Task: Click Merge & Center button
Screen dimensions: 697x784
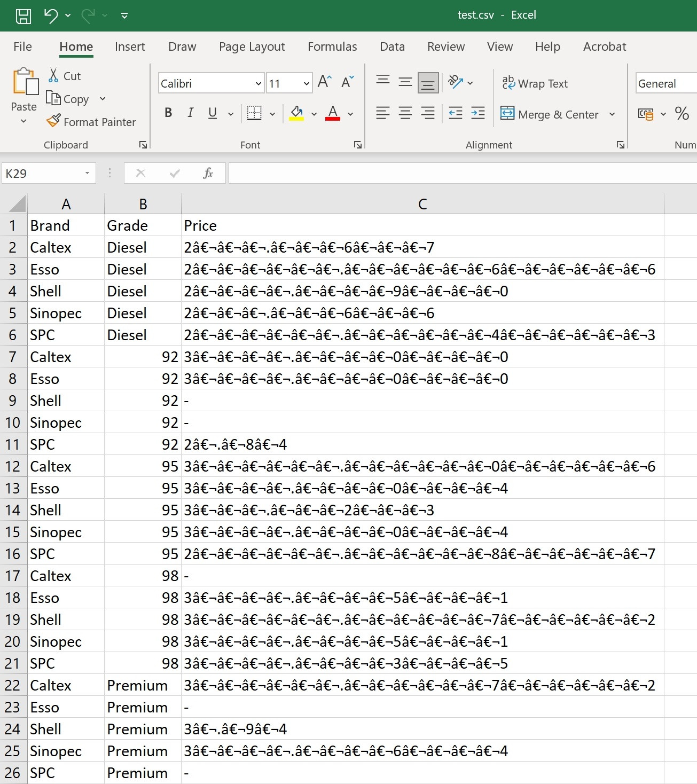Action: click(x=549, y=114)
